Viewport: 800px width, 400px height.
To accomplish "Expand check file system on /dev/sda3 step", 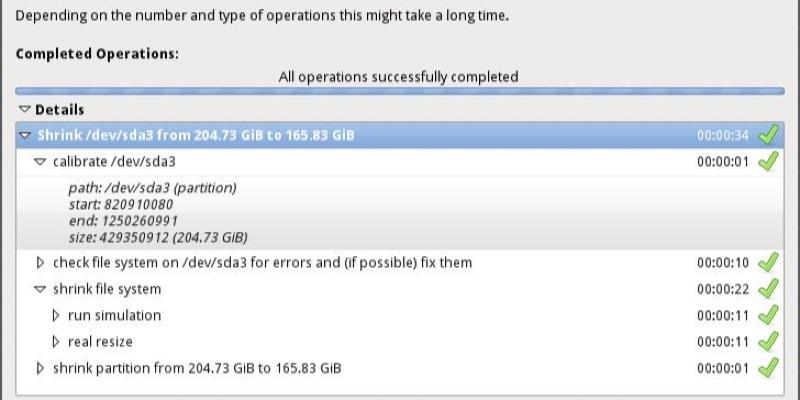I will [x=40, y=263].
